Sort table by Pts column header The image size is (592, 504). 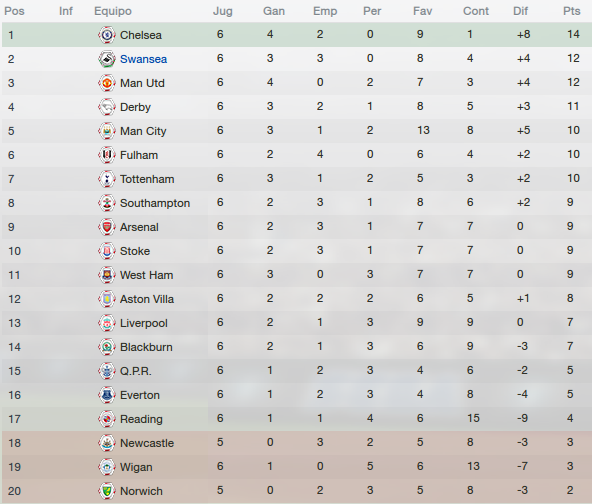click(x=572, y=11)
